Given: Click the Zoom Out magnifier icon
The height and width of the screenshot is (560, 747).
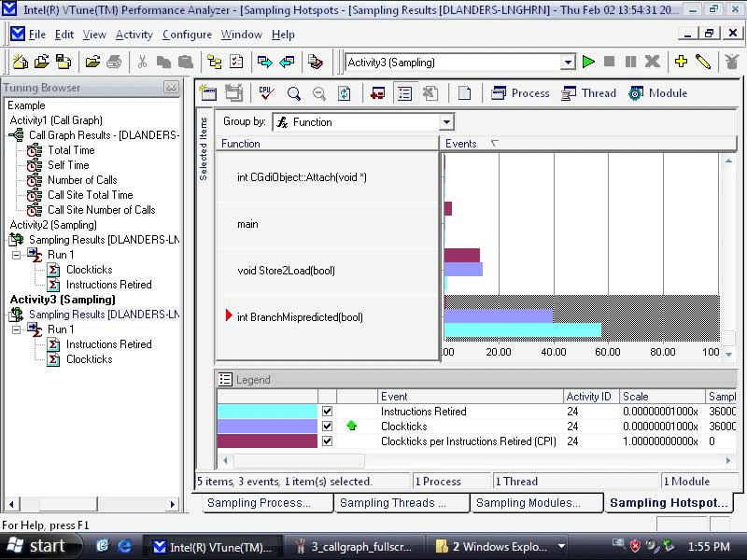Looking at the screenshot, I should pyautogui.click(x=319, y=93).
